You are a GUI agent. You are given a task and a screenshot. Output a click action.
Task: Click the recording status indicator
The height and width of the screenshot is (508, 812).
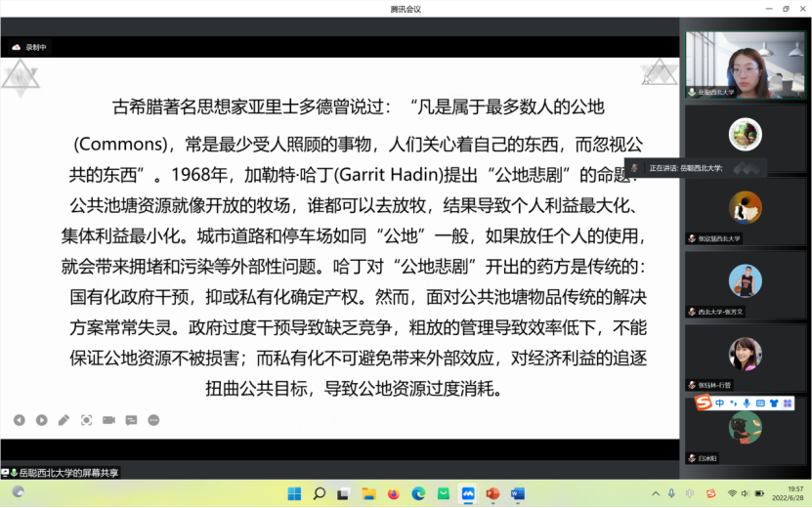click(x=29, y=47)
